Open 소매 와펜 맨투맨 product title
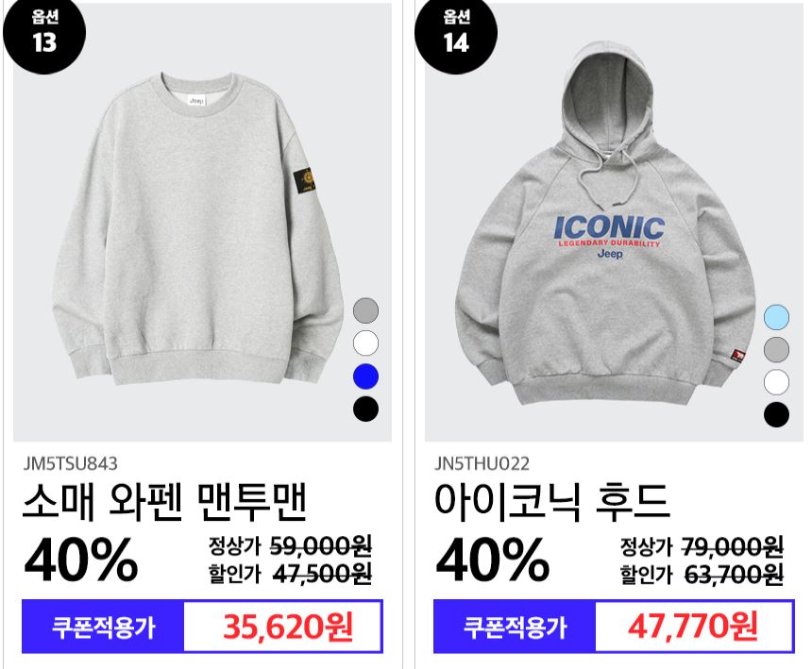Screen dimensions: 812x669 pos(164,501)
